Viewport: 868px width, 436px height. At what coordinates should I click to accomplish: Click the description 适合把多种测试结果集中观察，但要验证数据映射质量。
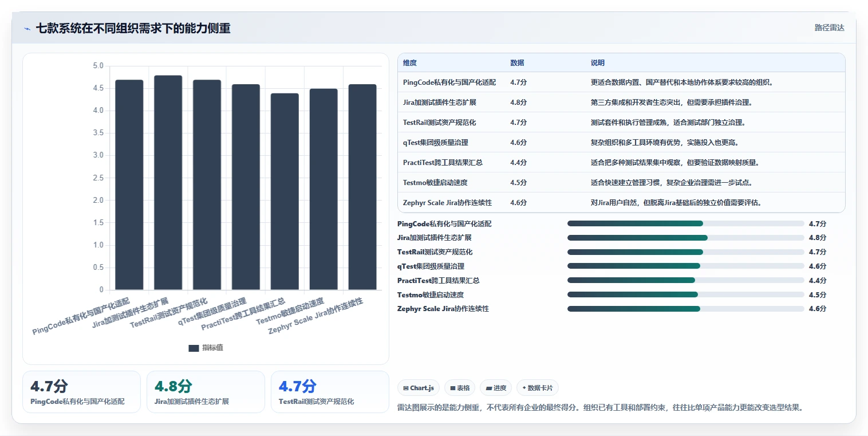tap(676, 163)
